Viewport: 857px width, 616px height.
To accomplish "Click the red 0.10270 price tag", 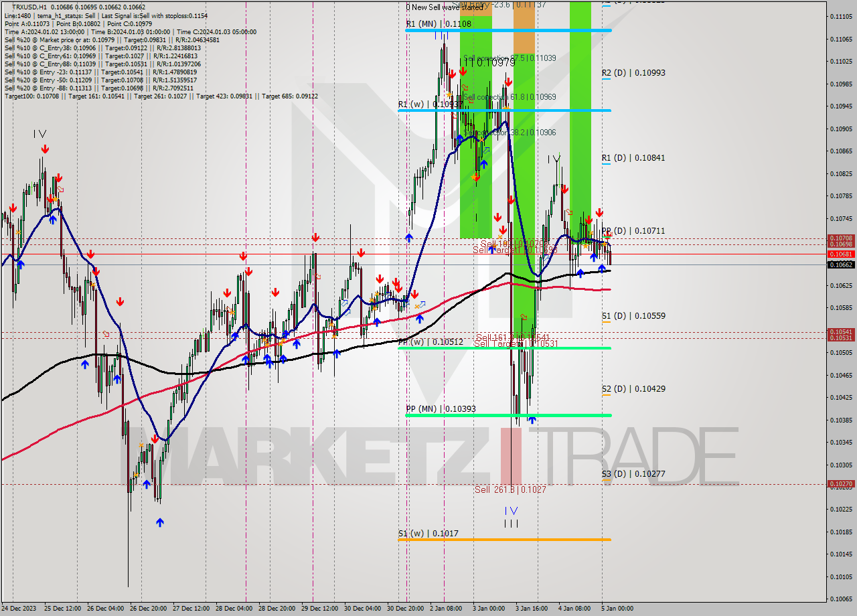I will click(x=841, y=483).
